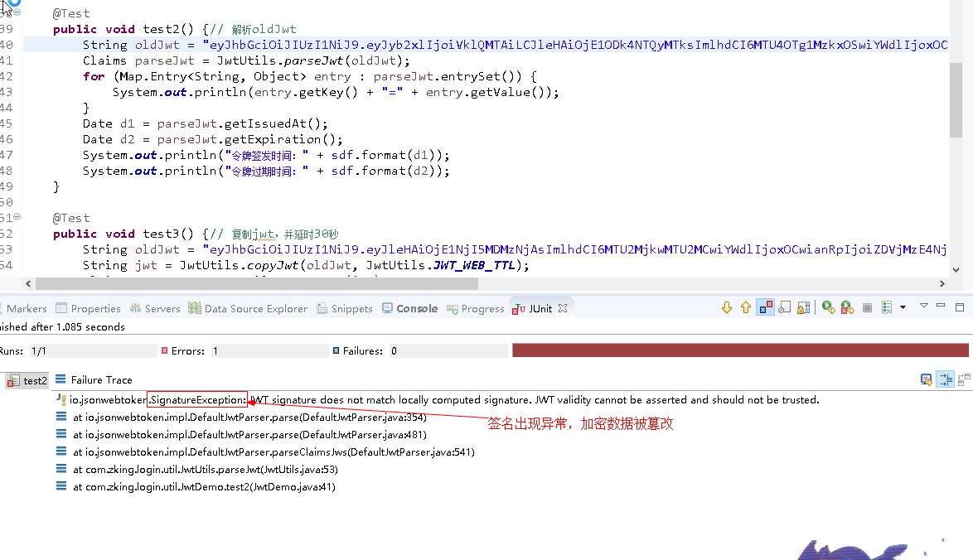Viewport: 973px width, 560px height.
Task: Open compare result for the failure
Action: pyautogui.click(x=962, y=379)
